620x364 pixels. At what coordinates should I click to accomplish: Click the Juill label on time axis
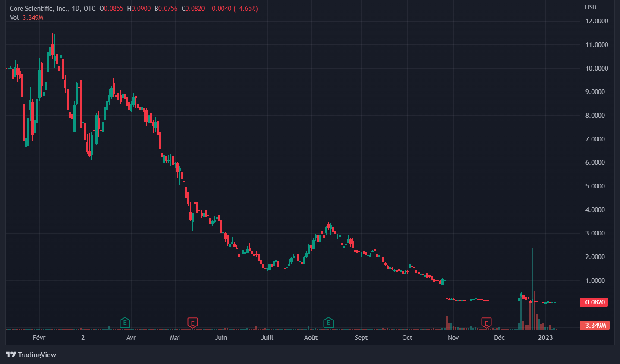coord(267,337)
